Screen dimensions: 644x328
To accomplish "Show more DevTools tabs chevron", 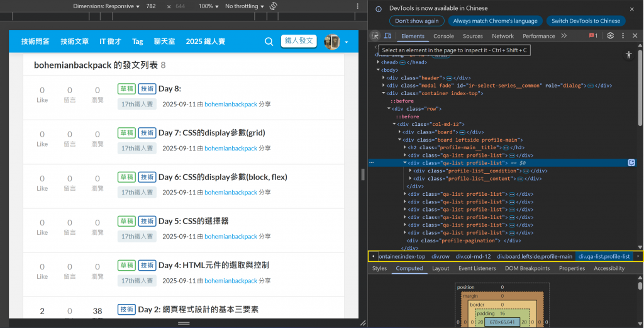I will click(564, 36).
